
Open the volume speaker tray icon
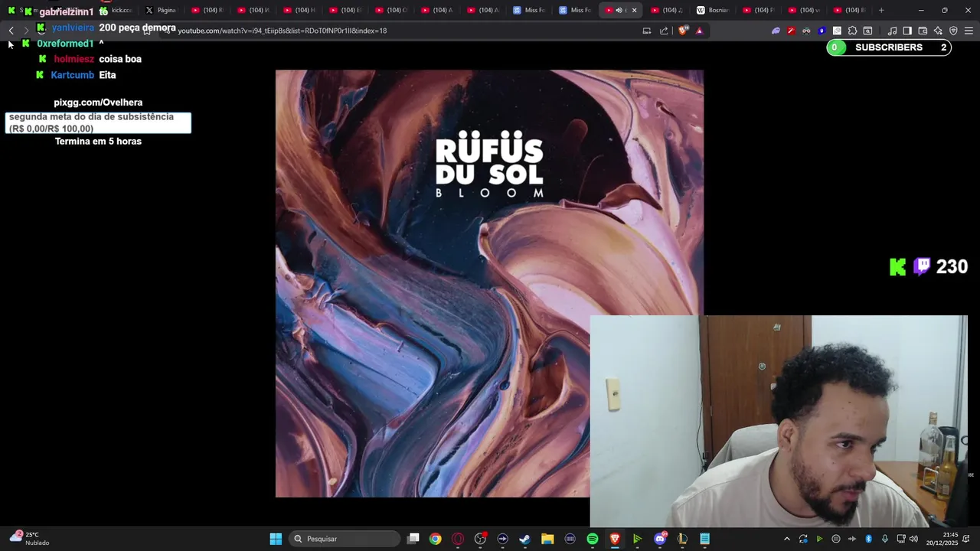(913, 539)
